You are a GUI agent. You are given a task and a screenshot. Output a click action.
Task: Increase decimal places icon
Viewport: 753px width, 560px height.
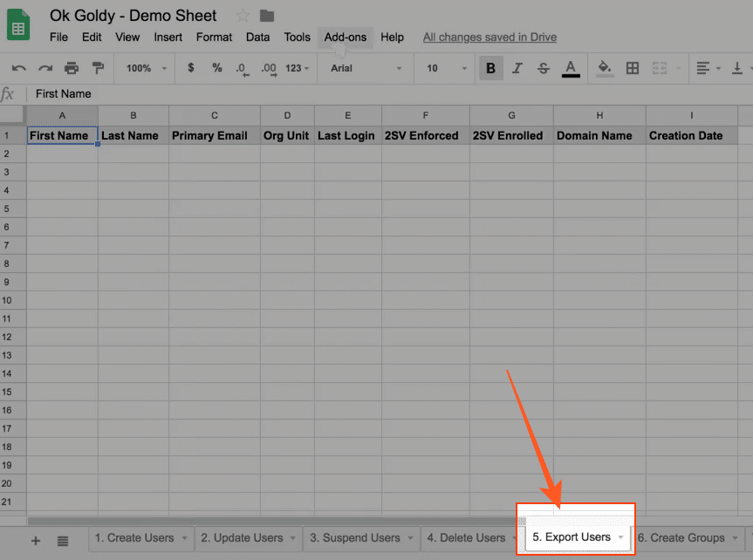click(x=269, y=69)
